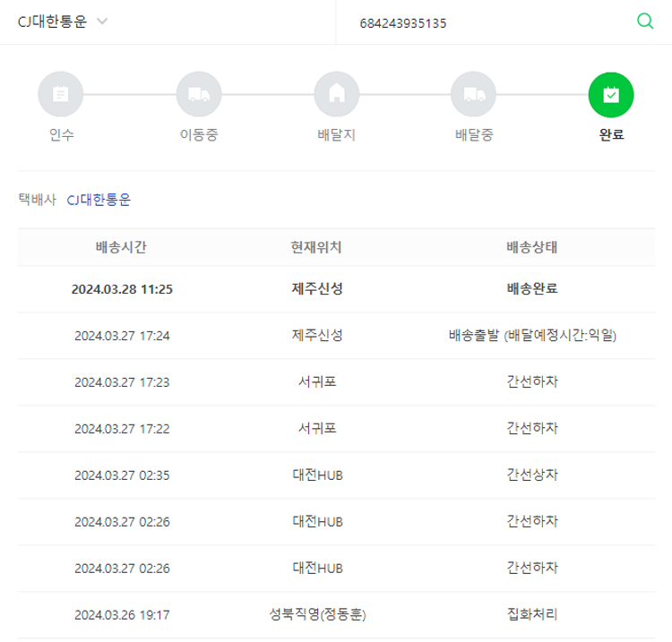Expand the courier selector chevron arrow
The image size is (672, 642).
coord(101,21)
